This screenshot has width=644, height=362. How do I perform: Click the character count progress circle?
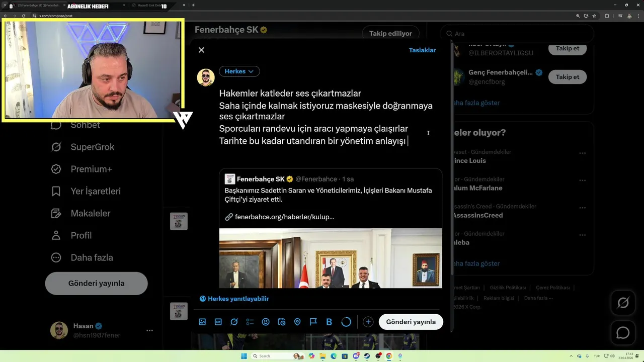pyautogui.click(x=346, y=322)
